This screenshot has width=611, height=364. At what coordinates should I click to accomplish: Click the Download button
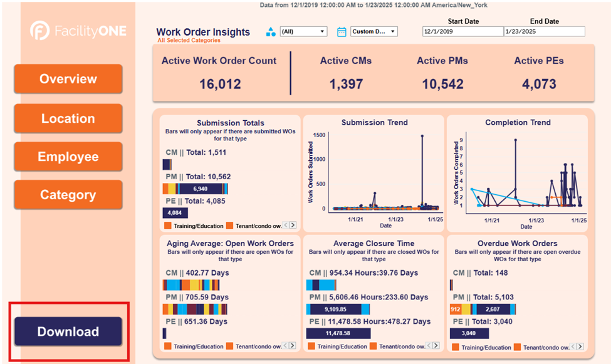(68, 331)
